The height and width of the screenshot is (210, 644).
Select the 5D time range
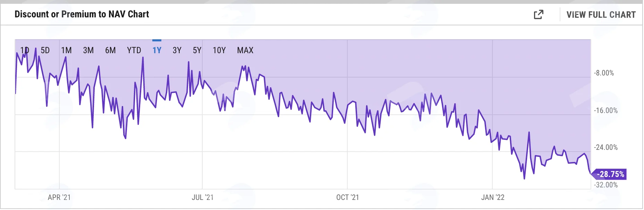[45, 50]
